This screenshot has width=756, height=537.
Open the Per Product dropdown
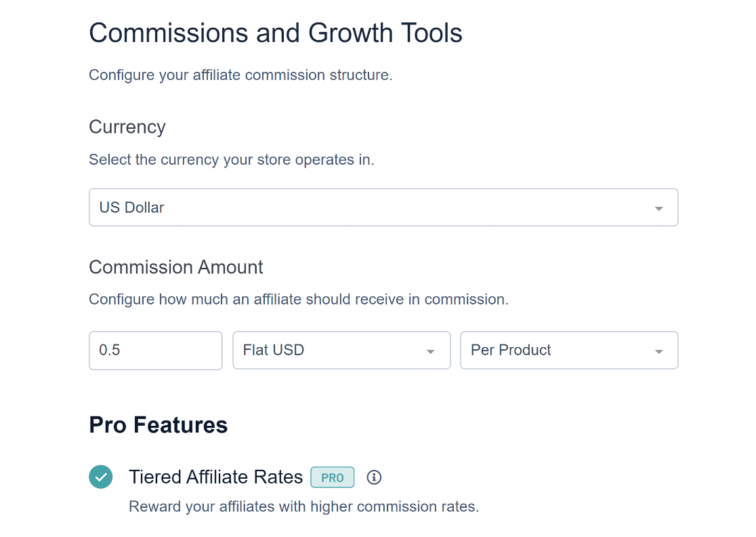tap(569, 351)
